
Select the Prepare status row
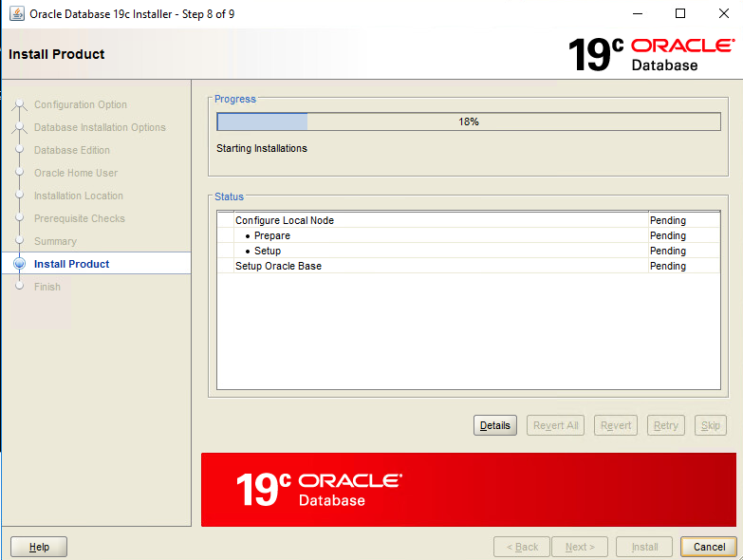[469, 235]
